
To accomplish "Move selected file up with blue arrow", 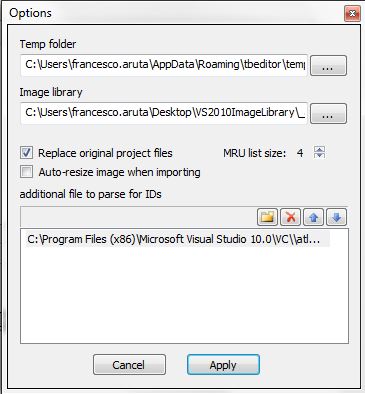I will tap(314, 217).
